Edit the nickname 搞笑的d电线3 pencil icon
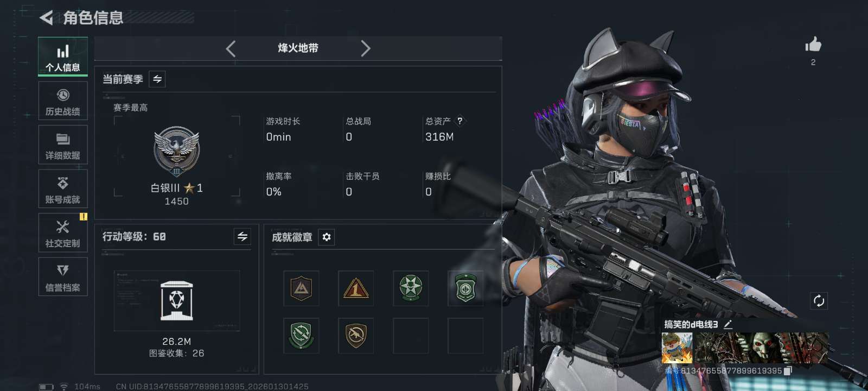Image resolution: width=868 pixels, height=391 pixels. (x=728, y=325)
